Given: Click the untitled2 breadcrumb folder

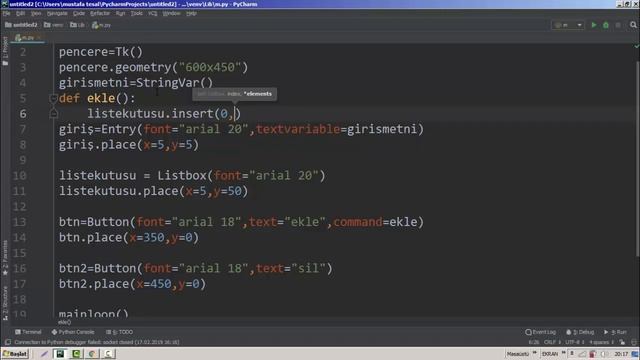Looking at the screenshot, I should pyautogui.click(x=21, y=25).
